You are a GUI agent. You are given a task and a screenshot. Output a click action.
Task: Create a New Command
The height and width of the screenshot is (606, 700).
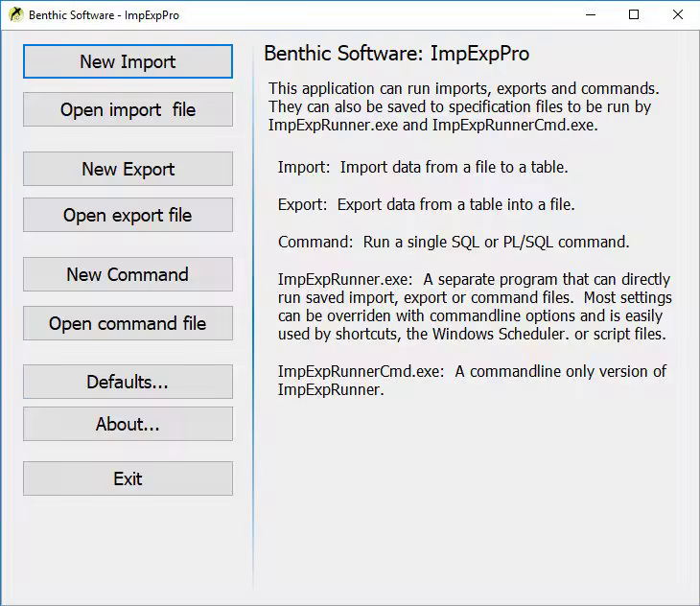tap(128, 274)
